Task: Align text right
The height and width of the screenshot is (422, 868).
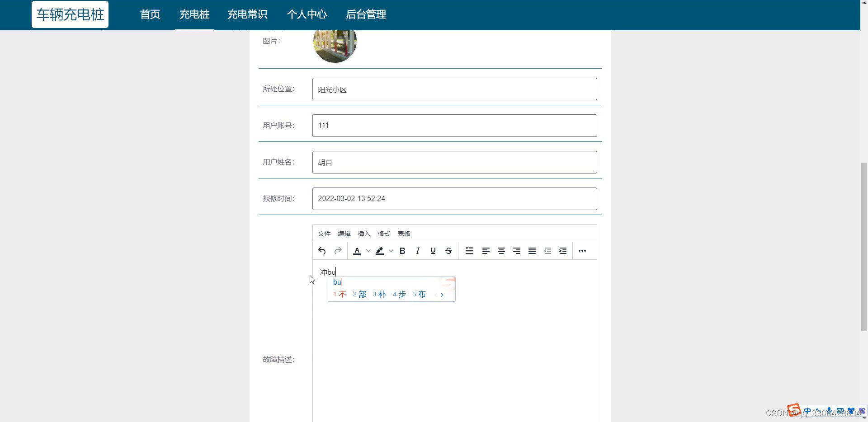Action: 517,251
